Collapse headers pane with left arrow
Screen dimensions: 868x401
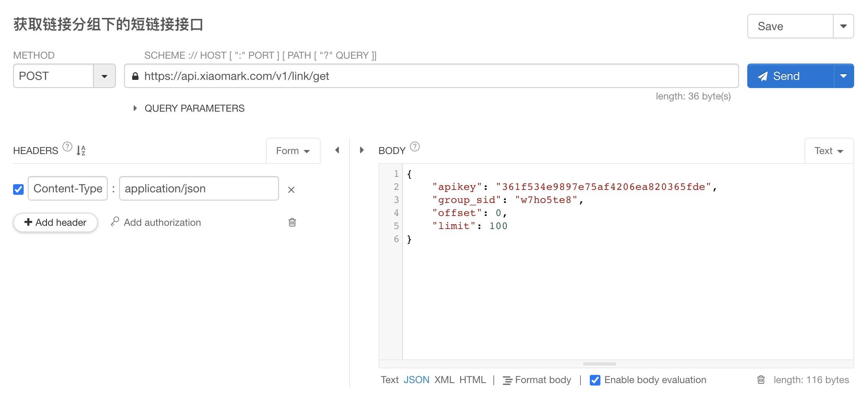click(x=337, y=150)
